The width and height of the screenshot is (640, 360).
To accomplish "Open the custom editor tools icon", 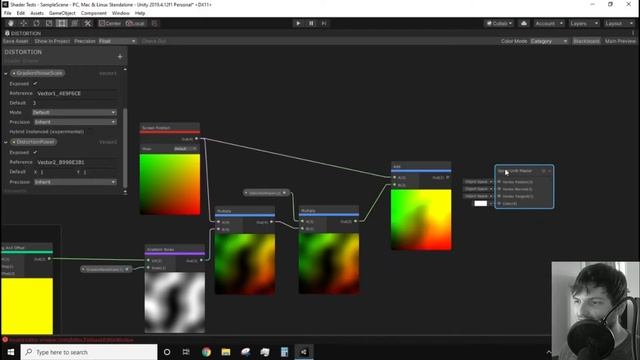I will 87,23.
